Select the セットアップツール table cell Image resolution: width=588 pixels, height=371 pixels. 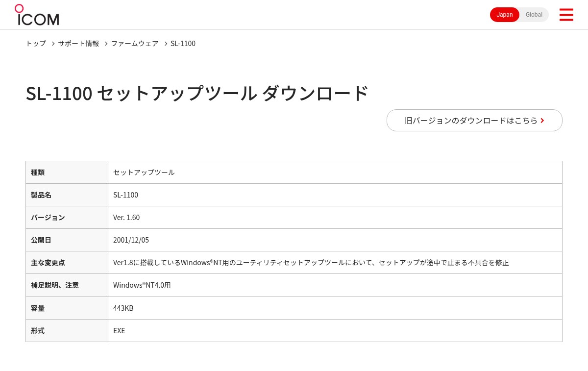point(335,173)
